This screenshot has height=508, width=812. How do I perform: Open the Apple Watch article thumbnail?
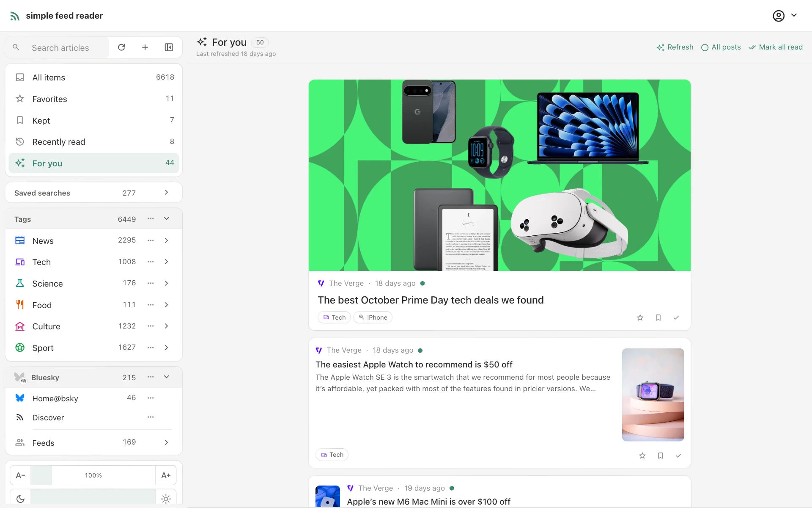653,395
